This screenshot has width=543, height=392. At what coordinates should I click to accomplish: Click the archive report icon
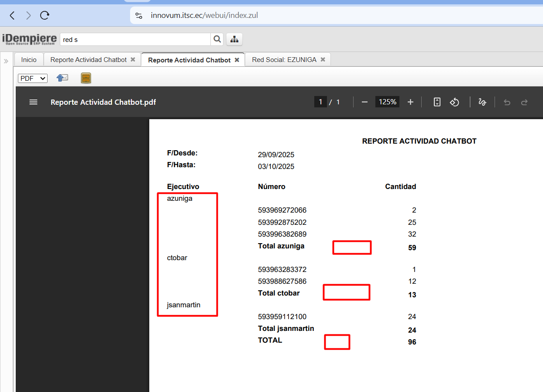click(x=86, y=78)
